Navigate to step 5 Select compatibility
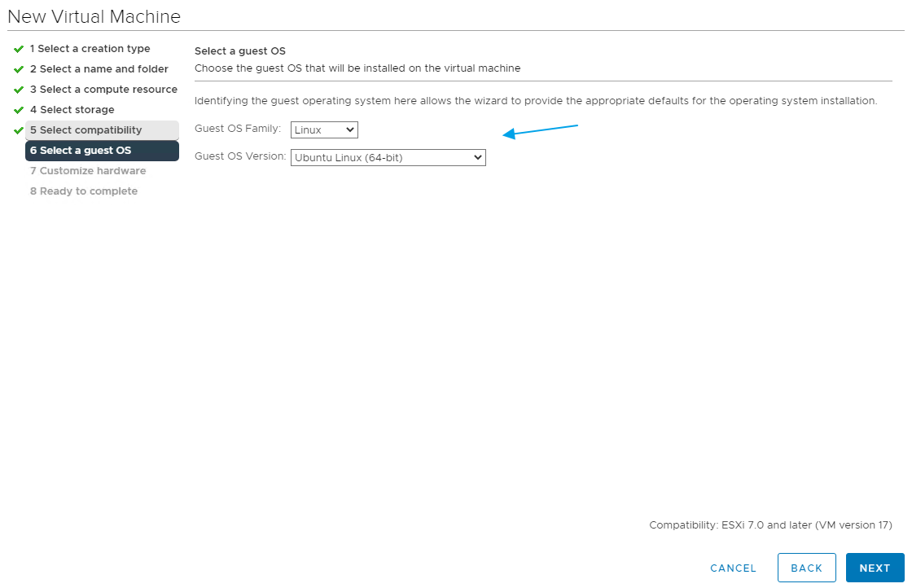 click(x=85, y=130)
